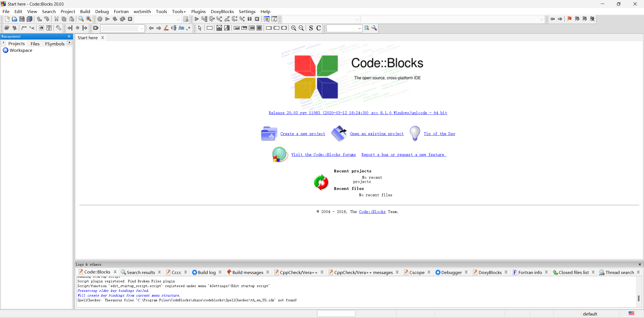Click the DoxyBlocks block comment icon
This screenshot has width=644, height=318.
click(x=24, y=28)
